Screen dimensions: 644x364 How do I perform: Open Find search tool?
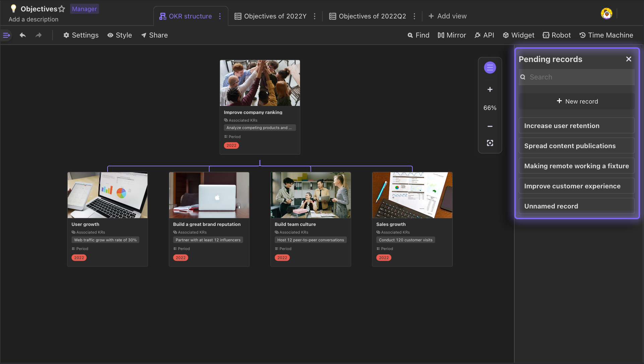pyautogui.click(x=418, y=35)
